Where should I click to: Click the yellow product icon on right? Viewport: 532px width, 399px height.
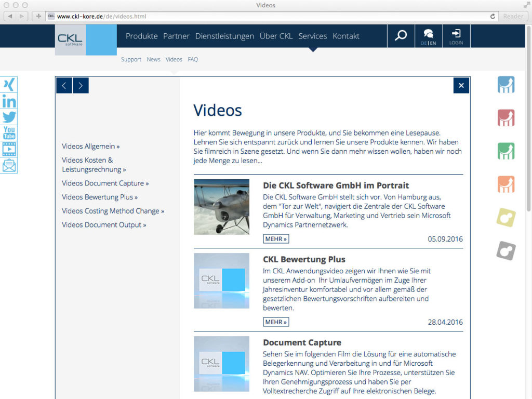pyautogui.click(x=506, y=218)
